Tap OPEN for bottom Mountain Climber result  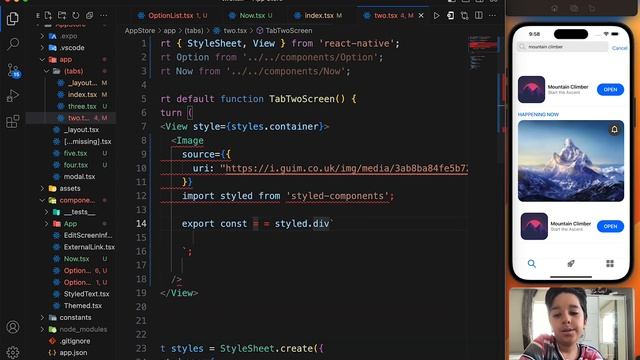pos(610,226)
